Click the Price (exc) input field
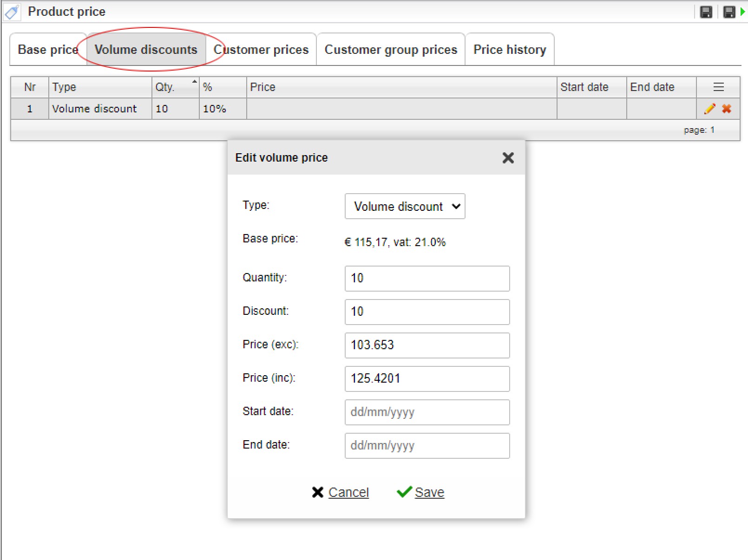748x560 pixels. pyautogui.click(x=427, y=345)
